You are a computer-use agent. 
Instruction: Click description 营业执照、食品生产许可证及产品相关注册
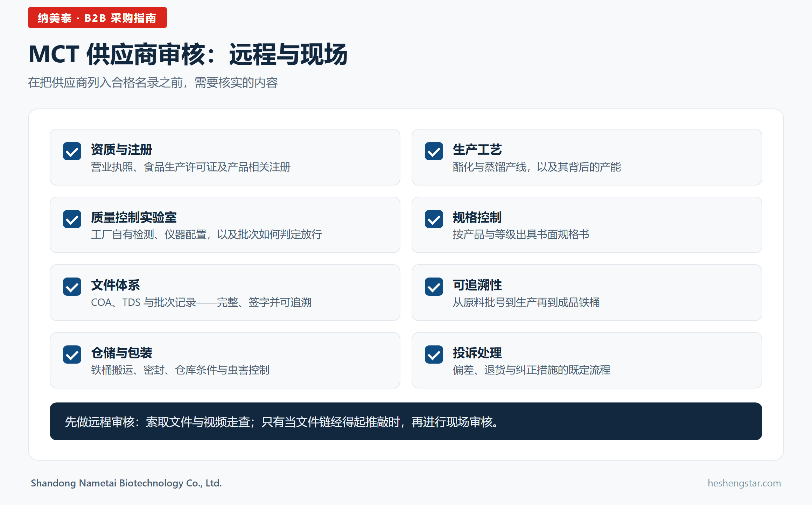point(191,167)
